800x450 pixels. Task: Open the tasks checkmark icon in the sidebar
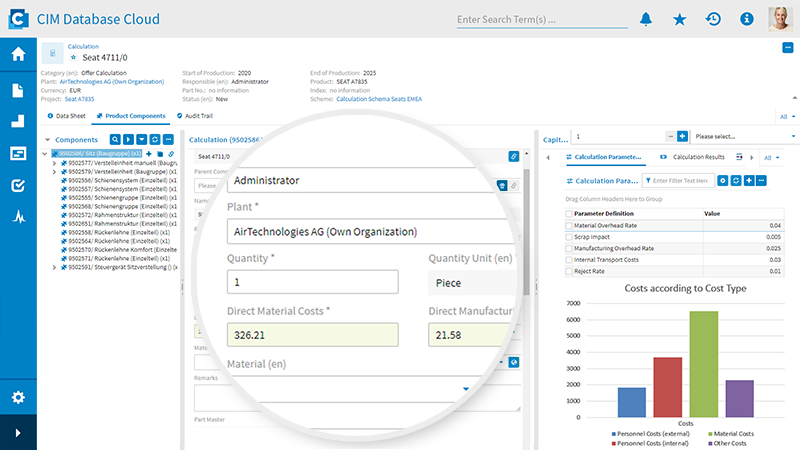coord(18,185)
